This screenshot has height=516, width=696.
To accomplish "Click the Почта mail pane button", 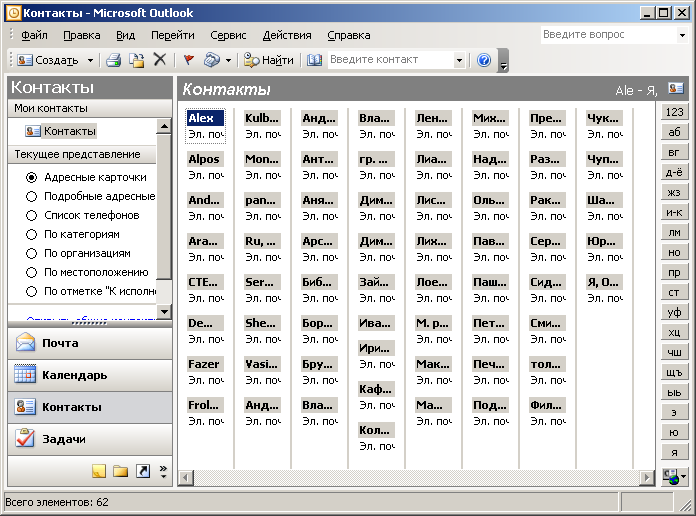I will point(90,343).
